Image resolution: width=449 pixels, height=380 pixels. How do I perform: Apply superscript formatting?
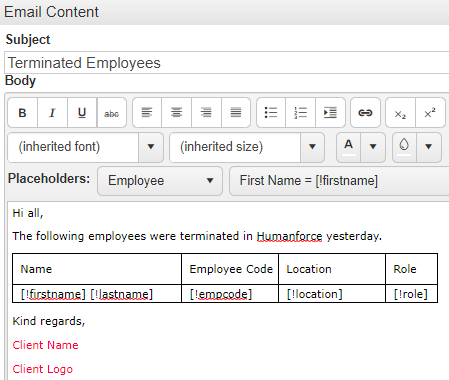point(430,113)
